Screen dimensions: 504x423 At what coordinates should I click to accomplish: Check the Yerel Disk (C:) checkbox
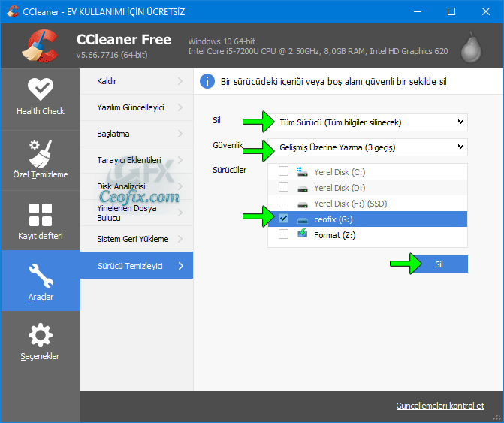click(283, 171)
